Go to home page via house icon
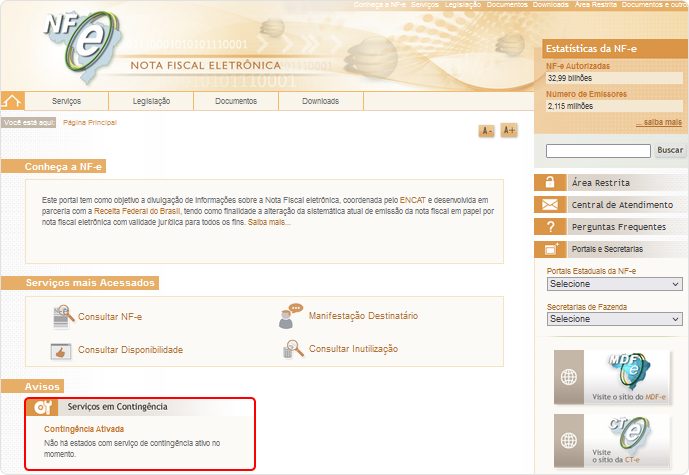 [x=12, y=101]
